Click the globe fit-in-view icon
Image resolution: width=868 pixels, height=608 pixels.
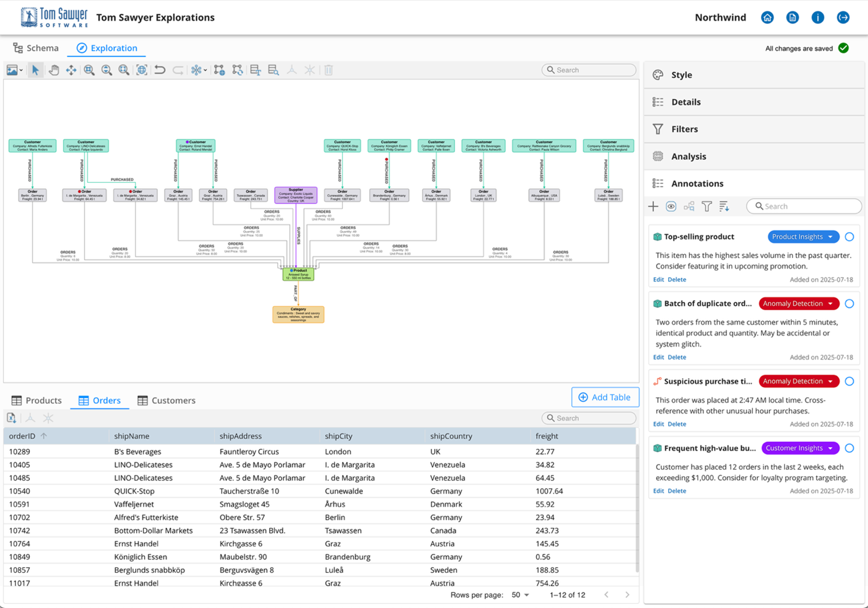pyautogui.click(x=142, y=70)
